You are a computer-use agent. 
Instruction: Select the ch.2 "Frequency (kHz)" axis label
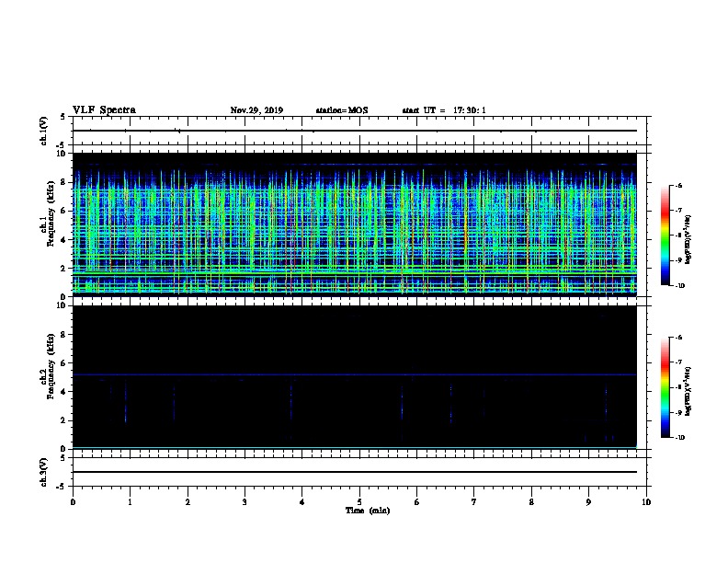click(x=50, y=366)
